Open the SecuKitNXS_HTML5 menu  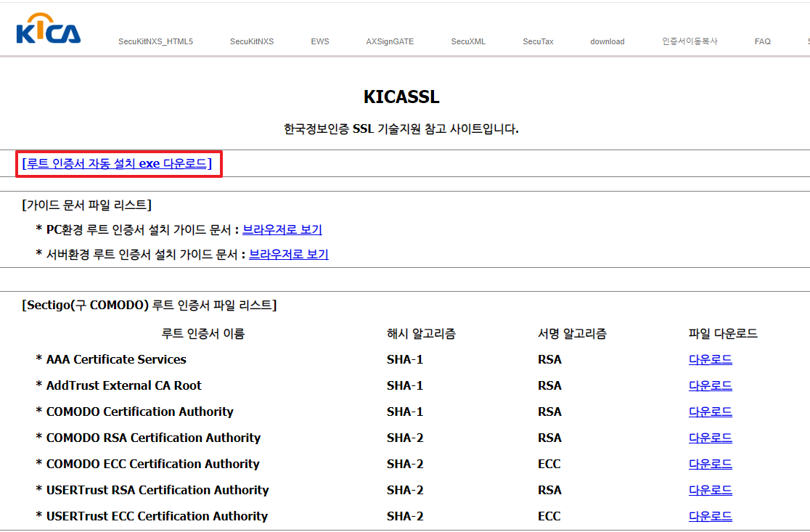(155, 42)
